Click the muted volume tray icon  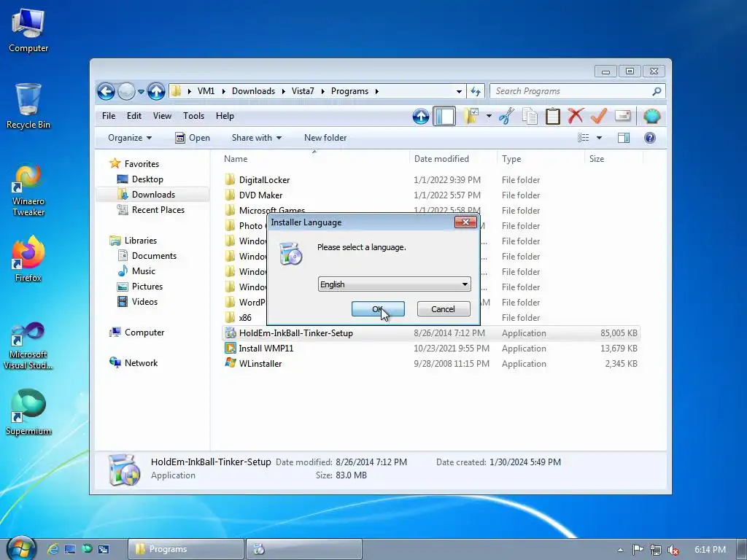[673, 550]
